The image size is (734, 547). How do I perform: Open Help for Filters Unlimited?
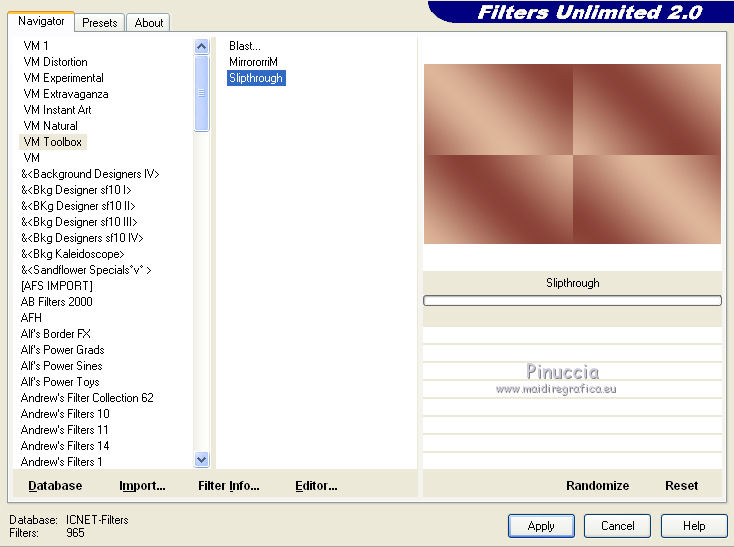(x=694, y=526)
